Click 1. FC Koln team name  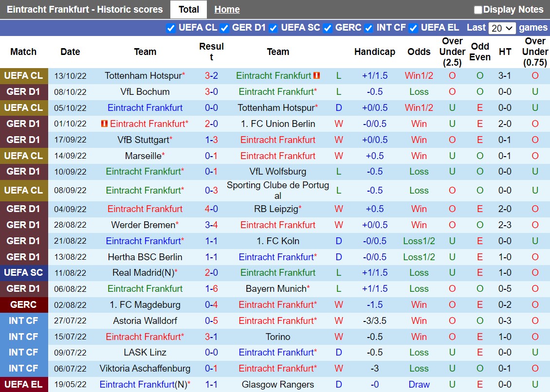tap(278, 241)
